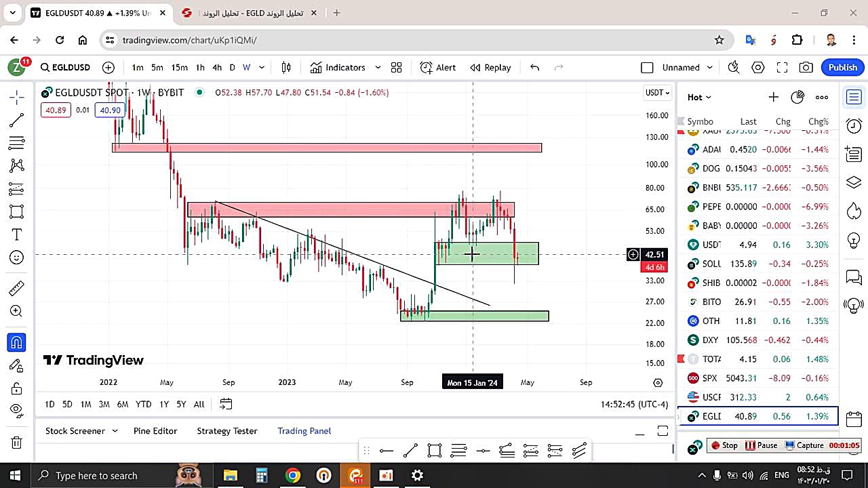
Task: Select the YTD date range
Action: click(143, 404)
